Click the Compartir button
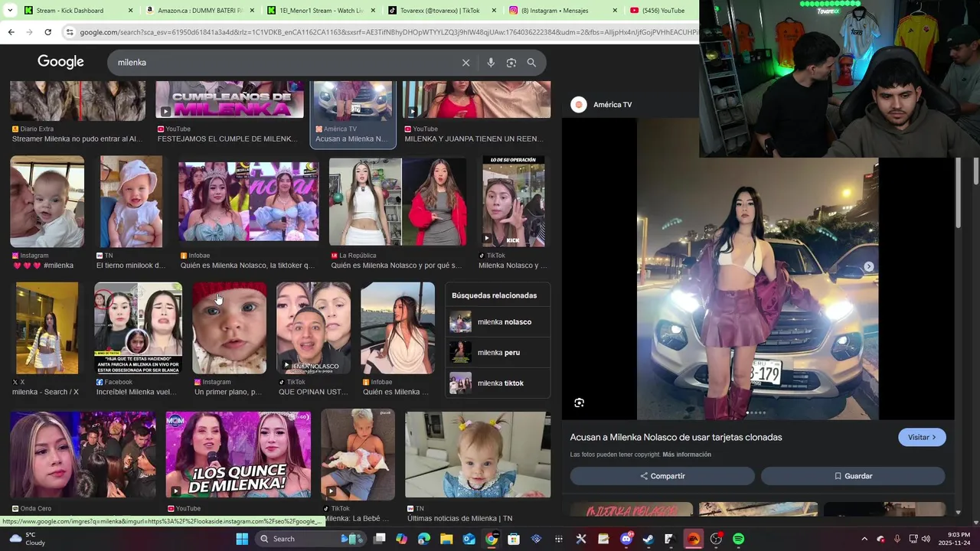The height and width of the screenshot is (551, 980). click(662, 476)
